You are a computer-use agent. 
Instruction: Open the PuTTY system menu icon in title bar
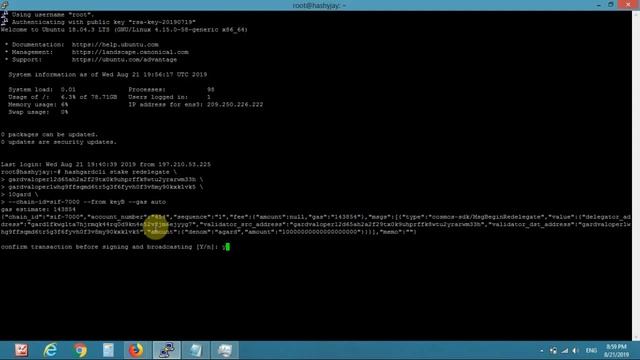click(4, 4)
